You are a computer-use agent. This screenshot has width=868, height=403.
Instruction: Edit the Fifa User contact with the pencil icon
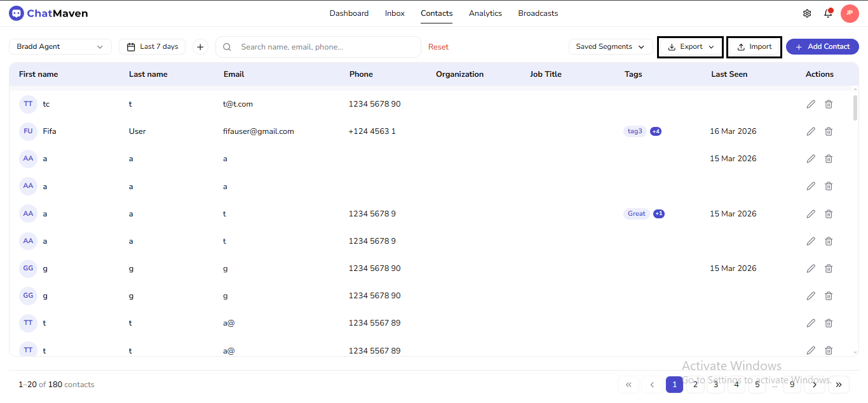pos(811,131)
